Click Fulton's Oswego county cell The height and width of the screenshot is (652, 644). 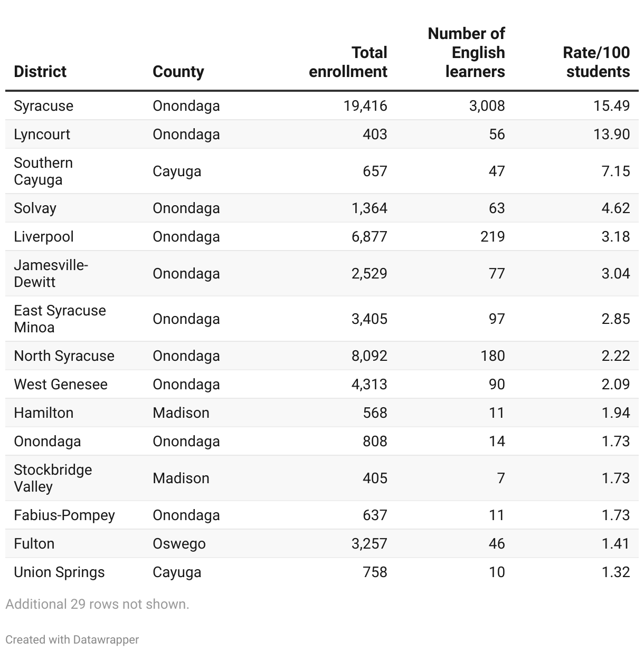[179, 543]
